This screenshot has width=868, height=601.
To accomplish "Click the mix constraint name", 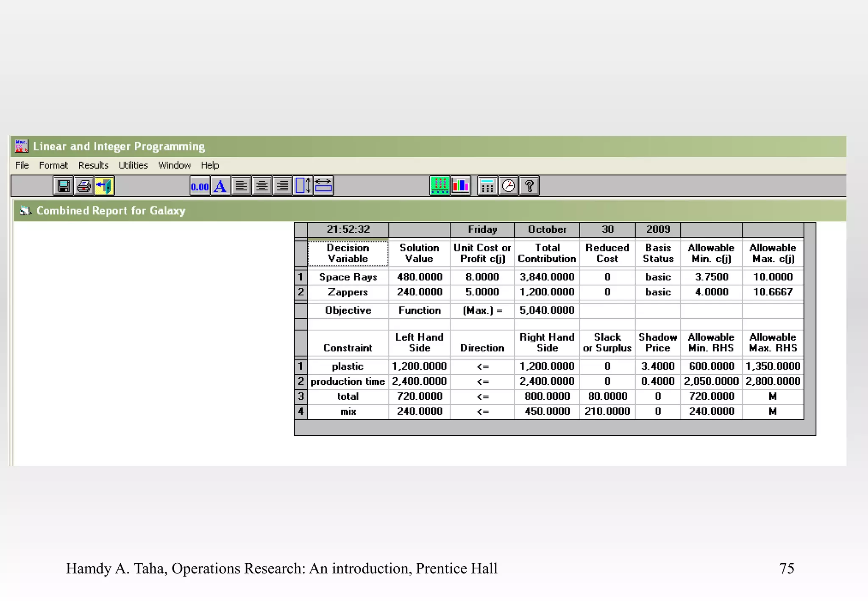I will (x=348, y=412).
